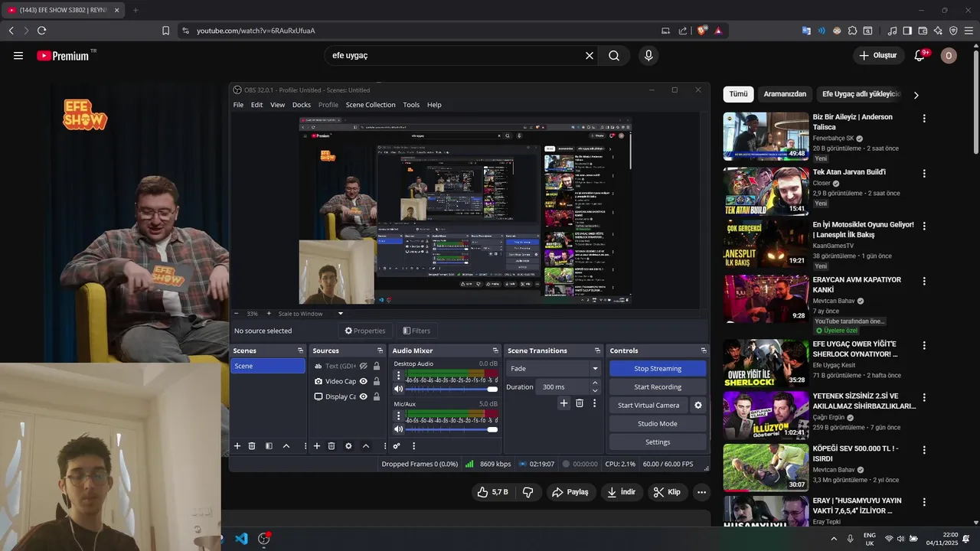Open options for Biz Bir Aileyiz video
980x551 pixels.
[924, 119]
